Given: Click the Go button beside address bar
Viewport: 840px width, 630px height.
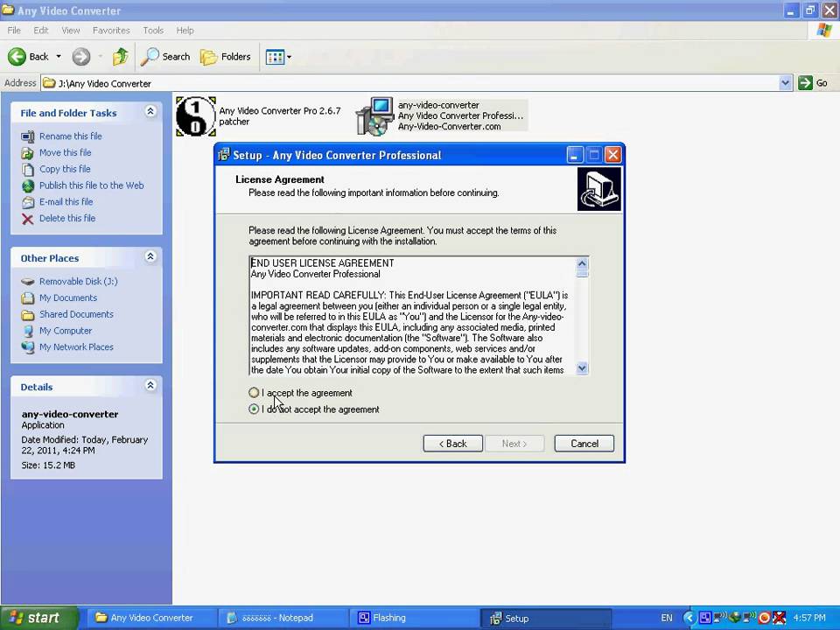Looking at the screenshot, I should [813, 83].
